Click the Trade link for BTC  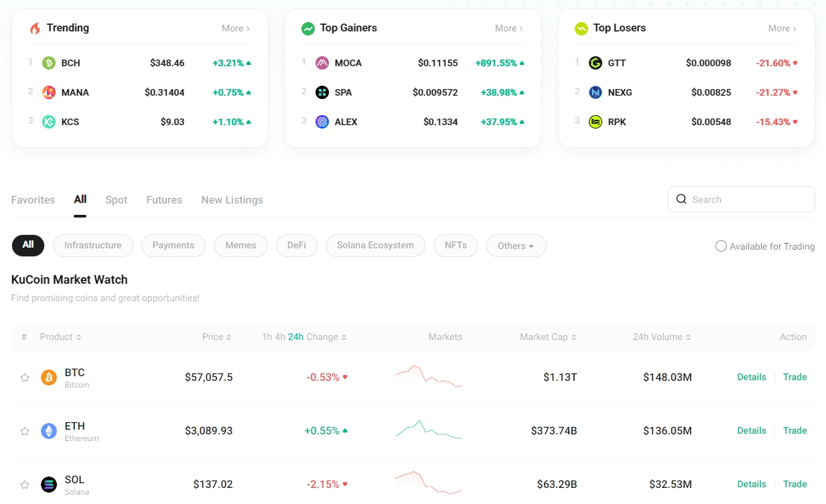pos(795,377)
